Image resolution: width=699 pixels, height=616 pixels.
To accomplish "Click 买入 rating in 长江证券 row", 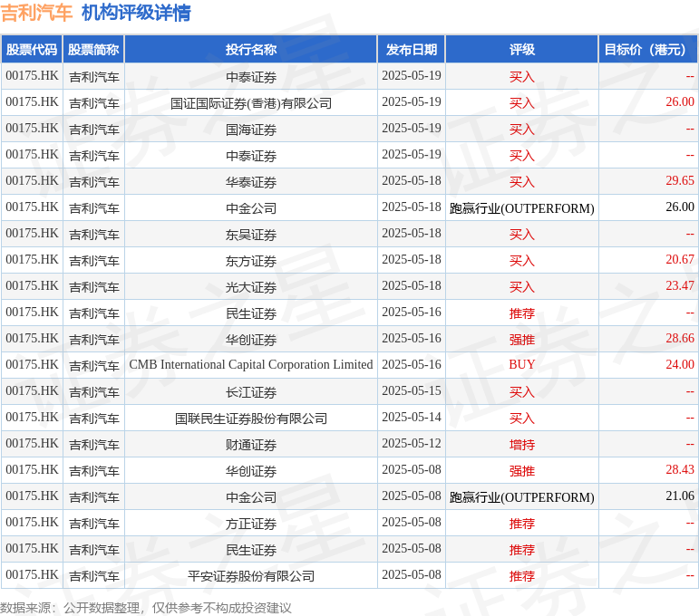I will (522, 392).
